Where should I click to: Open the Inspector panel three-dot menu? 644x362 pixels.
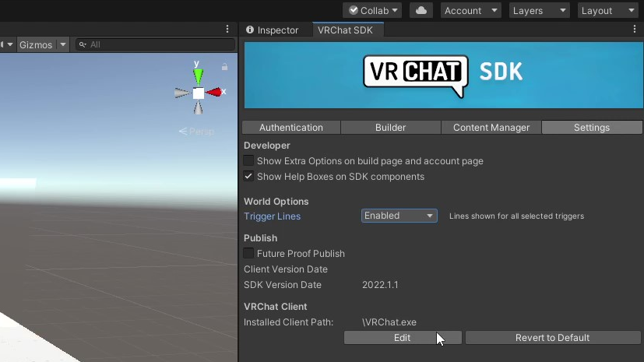tap(635, 29)
